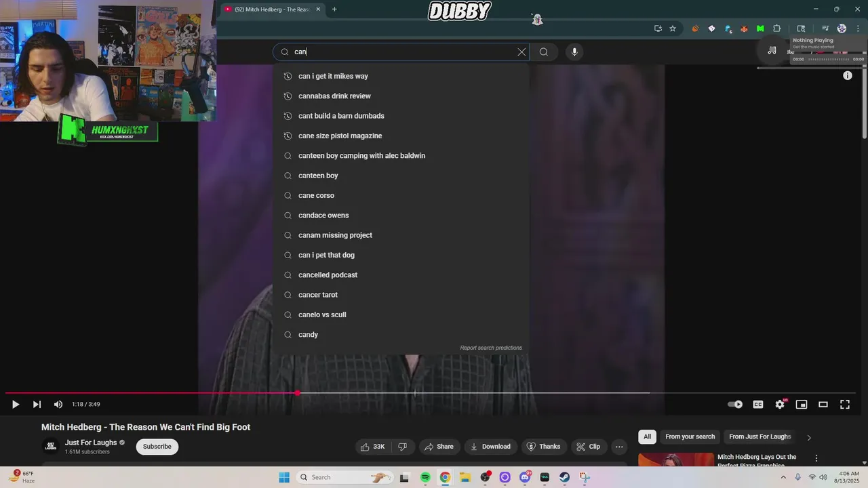Open Discord from the taskbar
868x488 pixels.
click(525, 477)
